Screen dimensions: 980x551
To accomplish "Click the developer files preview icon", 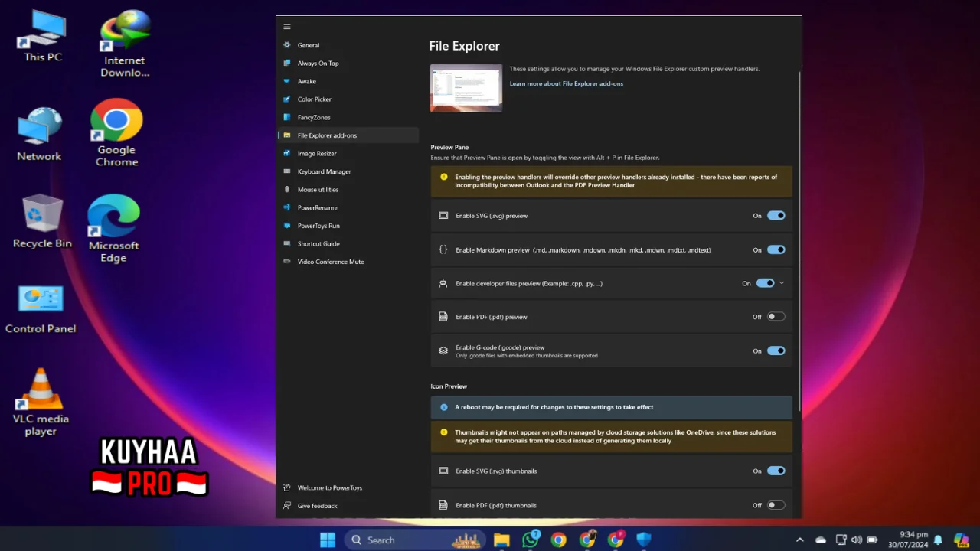I will 443,283.
